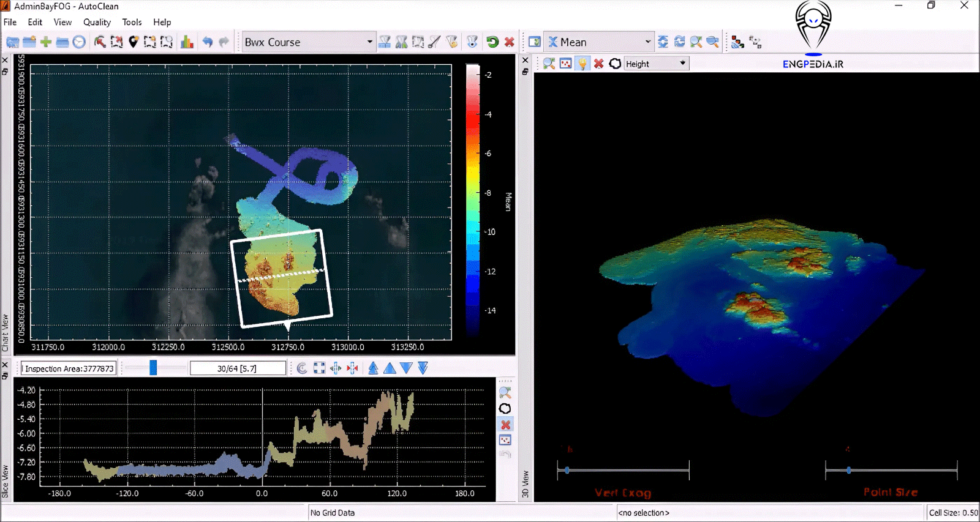Toggle point display icon in 3D toolbar
This screenshot has width=980, height=522.
565,64
